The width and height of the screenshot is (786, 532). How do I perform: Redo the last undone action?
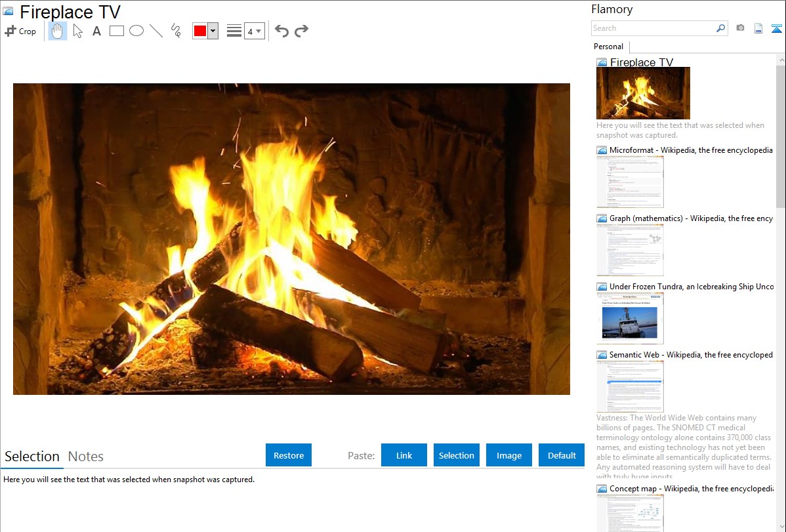[301, 31]
